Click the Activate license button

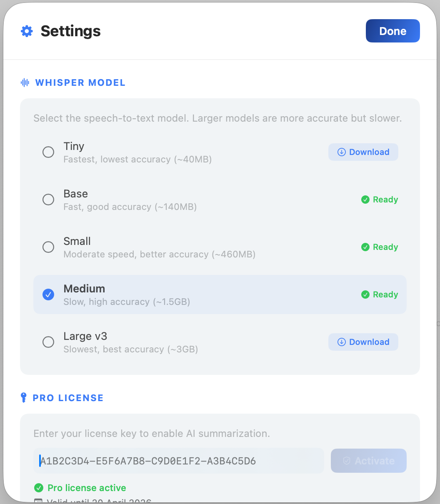click(369, 461)
